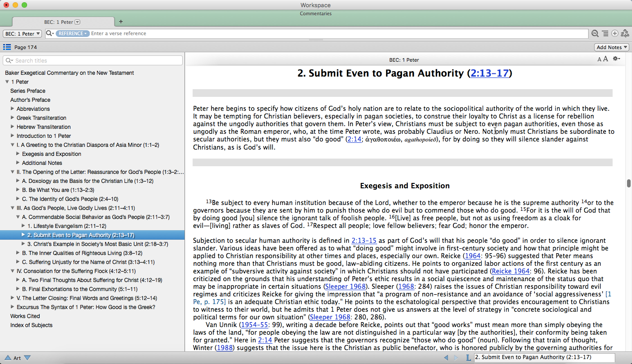632x364 pixels.
Task: Collapse section III. As God's People, Live Godly Lives
Action: [13, 208]
